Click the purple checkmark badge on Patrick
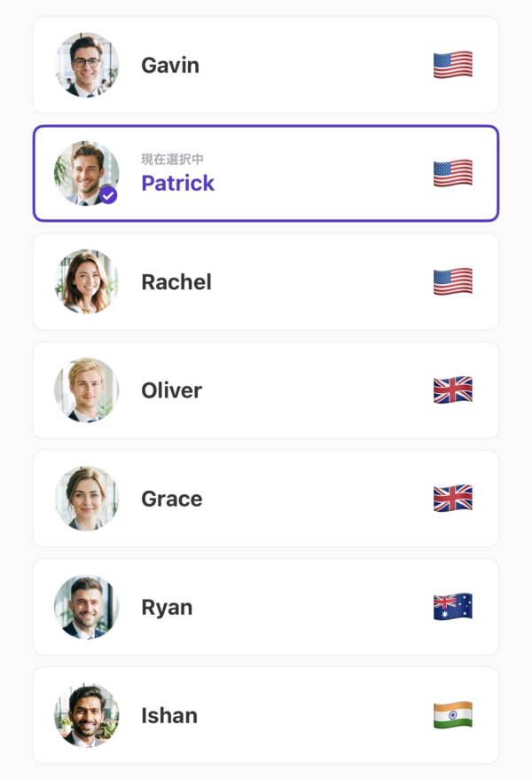This screenshot has height=779, width=532. click(108, 194)
